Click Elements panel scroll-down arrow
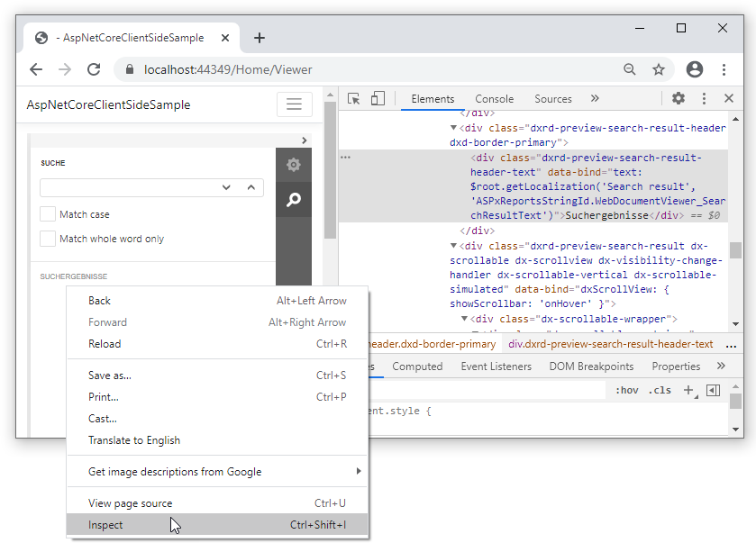 click(735, 324)
